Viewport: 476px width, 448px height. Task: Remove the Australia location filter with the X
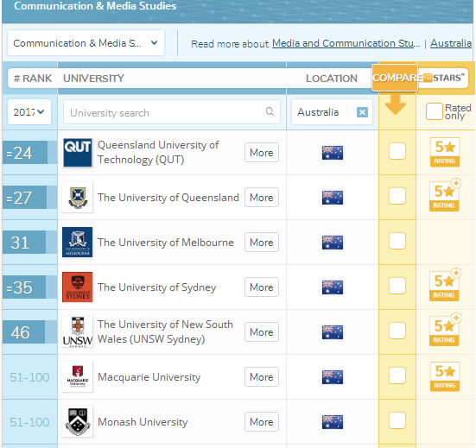(x=362, y=112)
